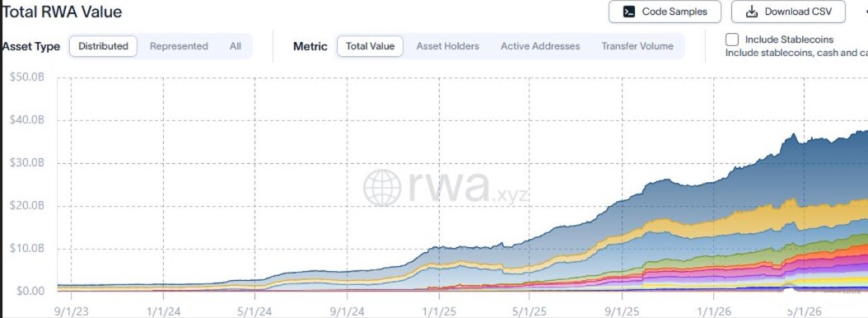Select the Distributed asset type
Image resolution: width=868 pixels, height=318 pixels.
(103, 46)
